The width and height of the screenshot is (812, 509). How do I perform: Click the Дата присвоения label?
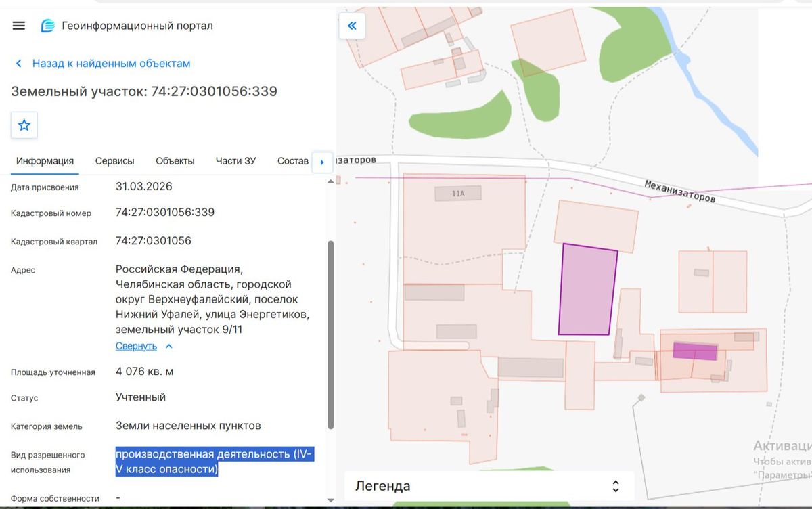45,187
